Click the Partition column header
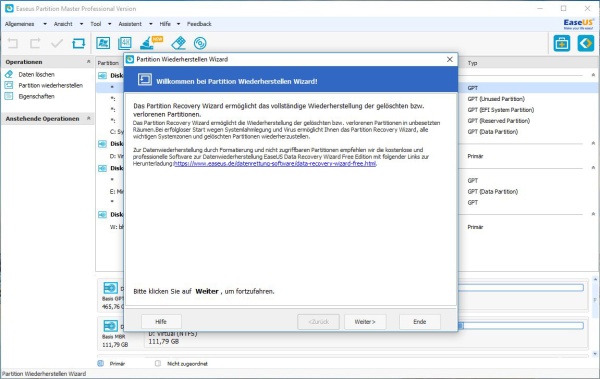Image resolution: width=600 pixels, height=379 pixels. pos(108,63)
